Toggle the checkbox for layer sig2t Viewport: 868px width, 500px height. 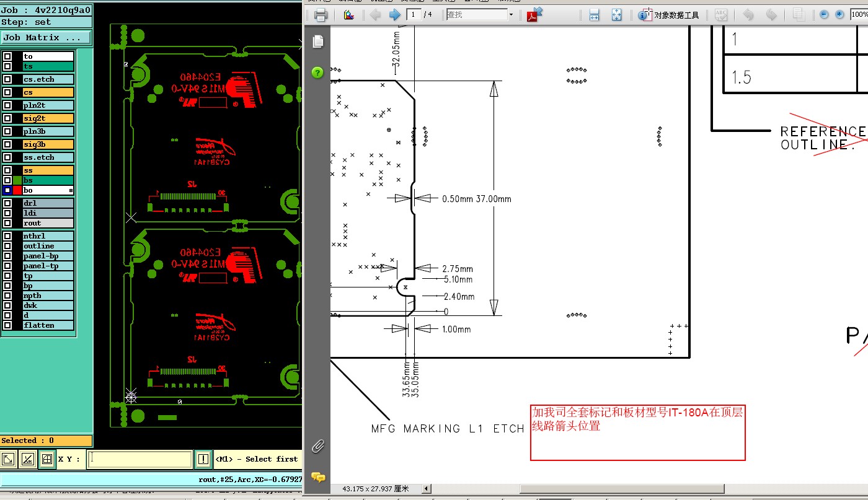(x=7, y=118)
